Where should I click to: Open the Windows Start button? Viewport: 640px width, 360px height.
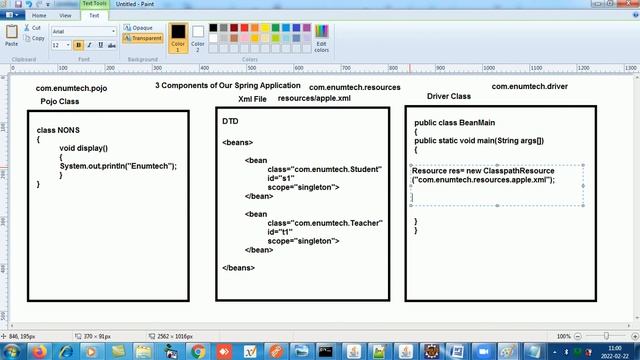(x=11, y=351)
